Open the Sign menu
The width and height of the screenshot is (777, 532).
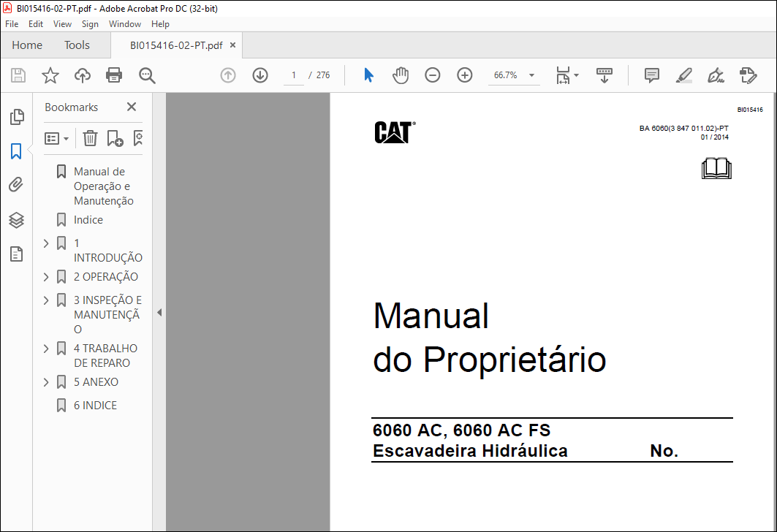click(x=90, y=24)
